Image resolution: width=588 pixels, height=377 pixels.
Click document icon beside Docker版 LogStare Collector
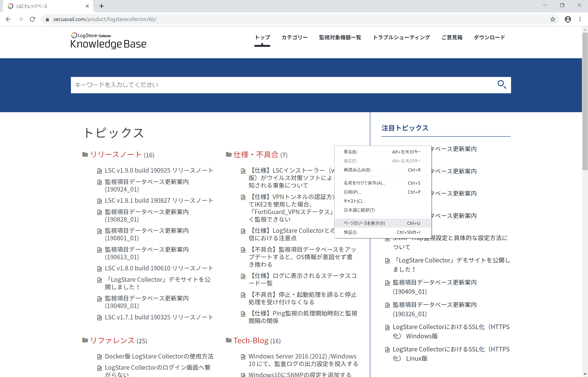[x=99, y=357]
